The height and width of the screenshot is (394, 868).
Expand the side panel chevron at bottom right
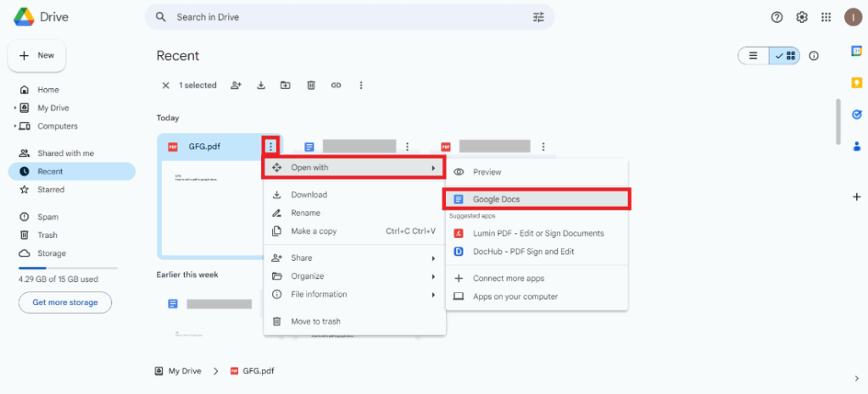tap(857, 379)
